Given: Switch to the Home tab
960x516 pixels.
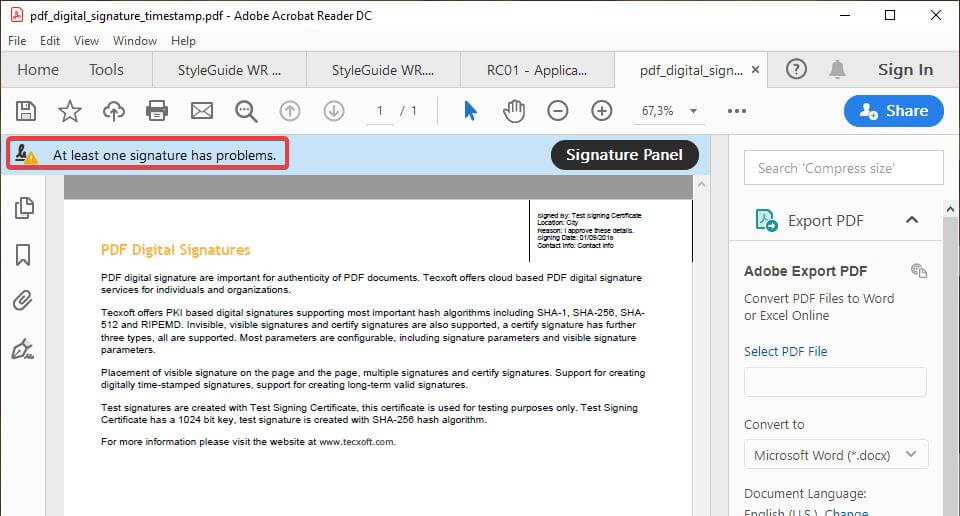Looking at the screenshot, I should tap(38, 70).
